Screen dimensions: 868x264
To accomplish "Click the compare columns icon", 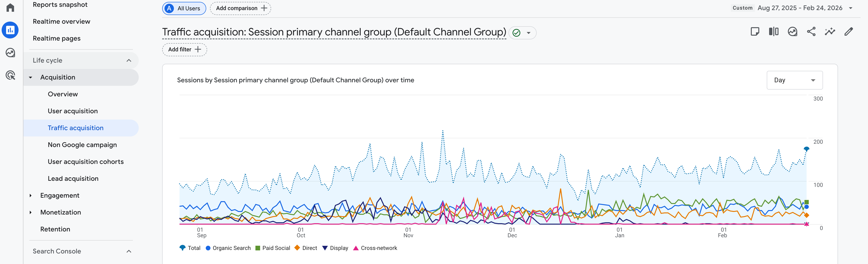I will 774,32.
